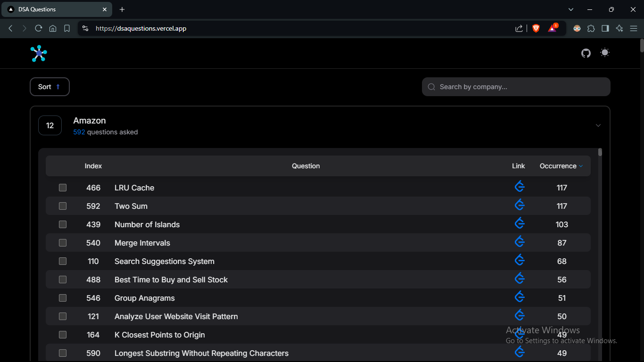Click the LRU Cache question title
Image resolution: width=644 pixels, height=362 pixels.
click(x=134, y=188)
